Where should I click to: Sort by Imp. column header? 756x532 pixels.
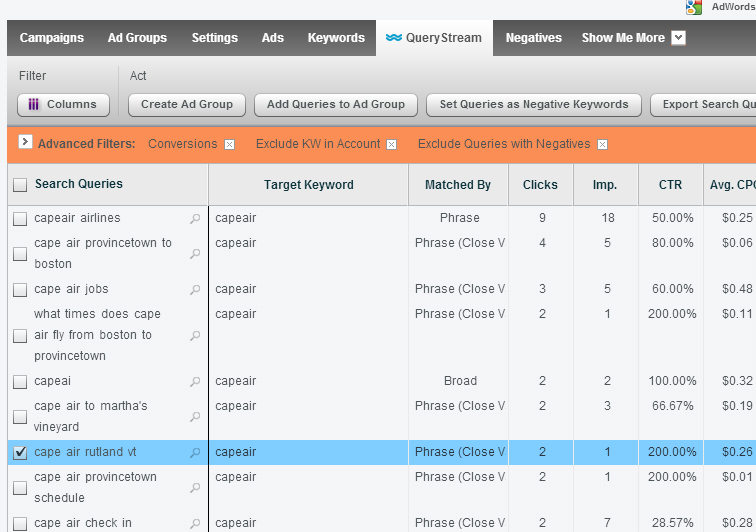click(x=605, y=185)
